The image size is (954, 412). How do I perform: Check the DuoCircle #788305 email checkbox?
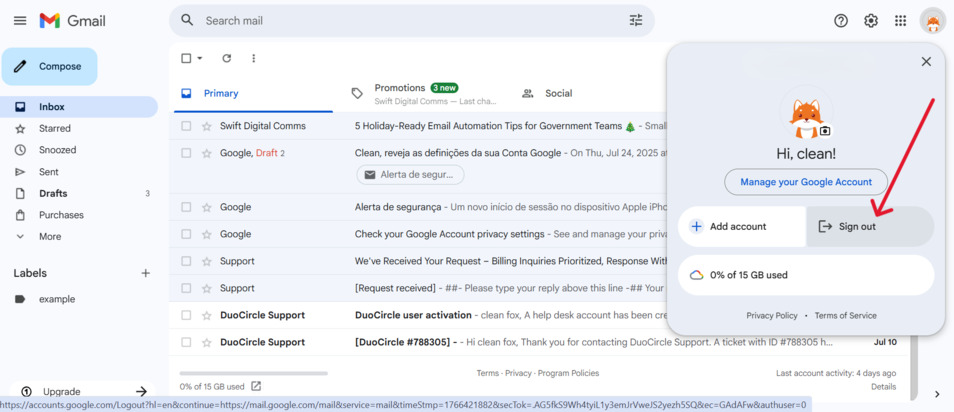pos(186,343)
